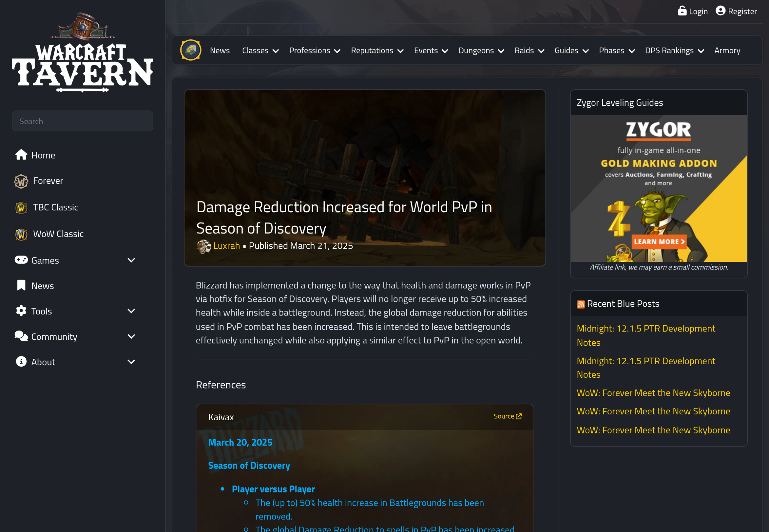Open first WoW: Forever Meet the New Skyborne link
The image size is (769, 532).
pyautogui.click(x=653, y=393)
